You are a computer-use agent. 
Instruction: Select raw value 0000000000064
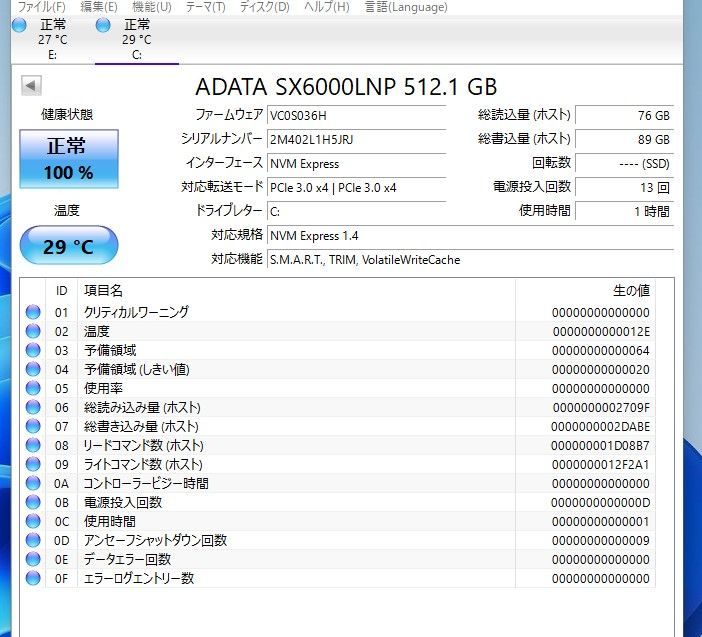click(x=601, y=351)
